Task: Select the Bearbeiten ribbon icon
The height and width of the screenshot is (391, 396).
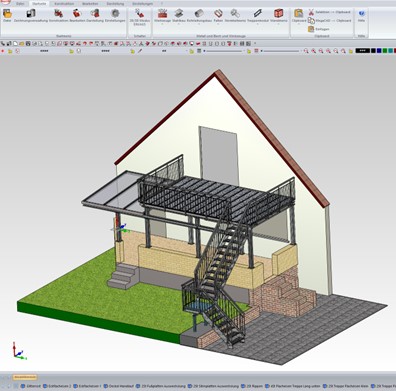Action: (77, 15)
